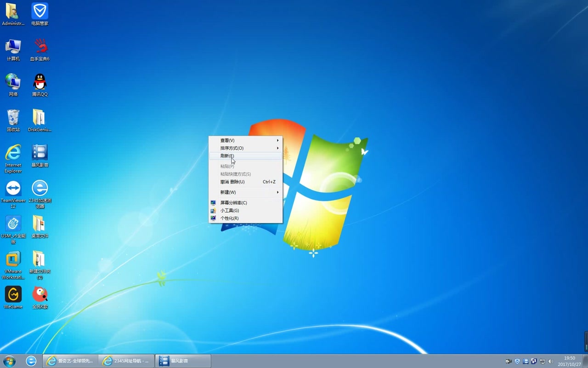Image resolution: width=588 pixels, height=368 pixels.
Task: Select the WeGame desktop icon
Action: coord(13,298)
